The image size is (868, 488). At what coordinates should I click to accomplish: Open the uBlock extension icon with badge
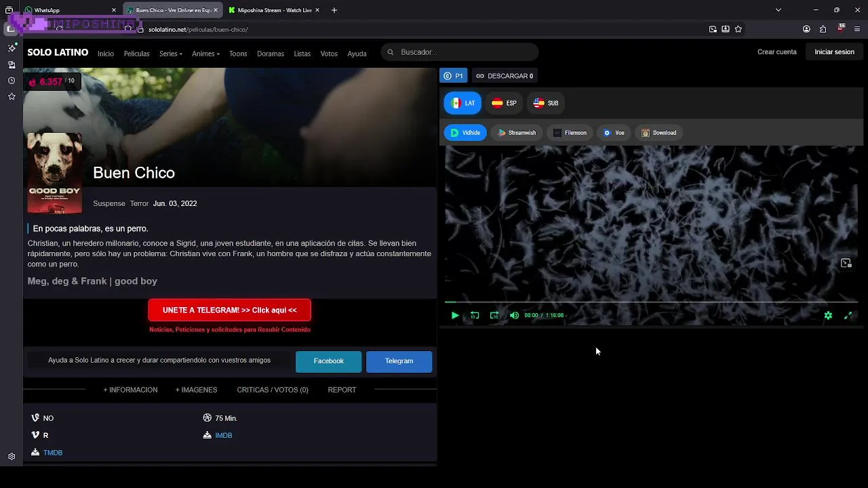(841, 28)
